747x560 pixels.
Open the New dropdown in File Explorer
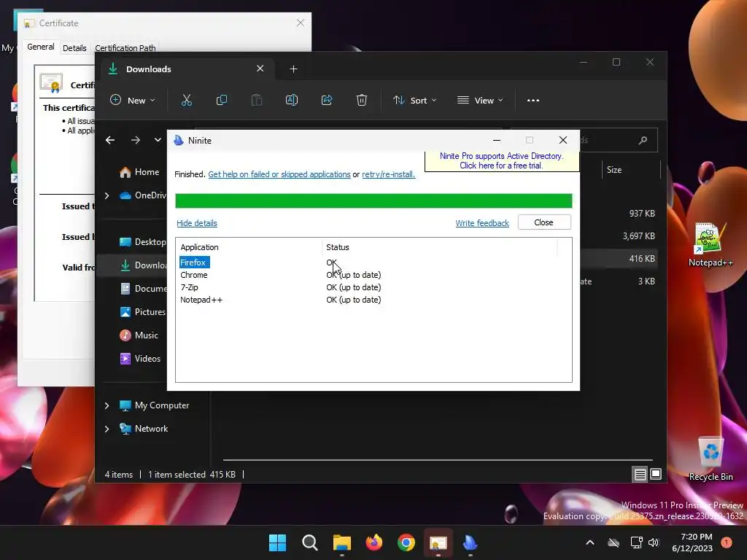pyautogui.click(x=133, y=100)
